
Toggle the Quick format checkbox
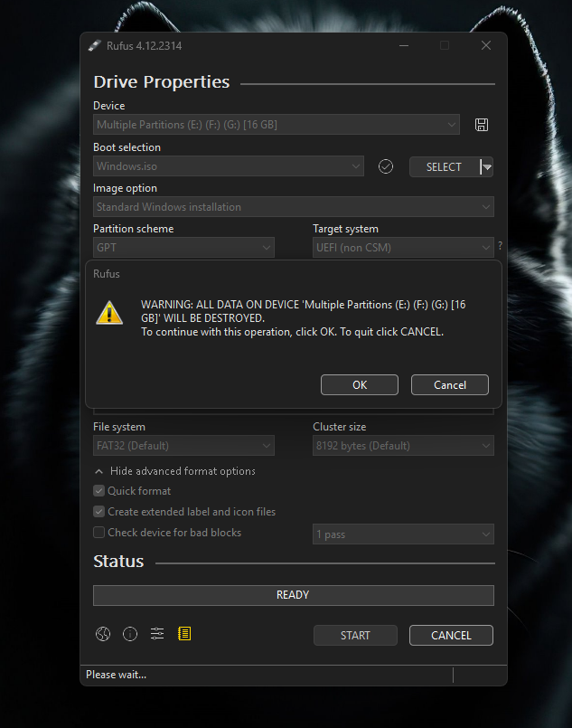(x=98, y=491)
